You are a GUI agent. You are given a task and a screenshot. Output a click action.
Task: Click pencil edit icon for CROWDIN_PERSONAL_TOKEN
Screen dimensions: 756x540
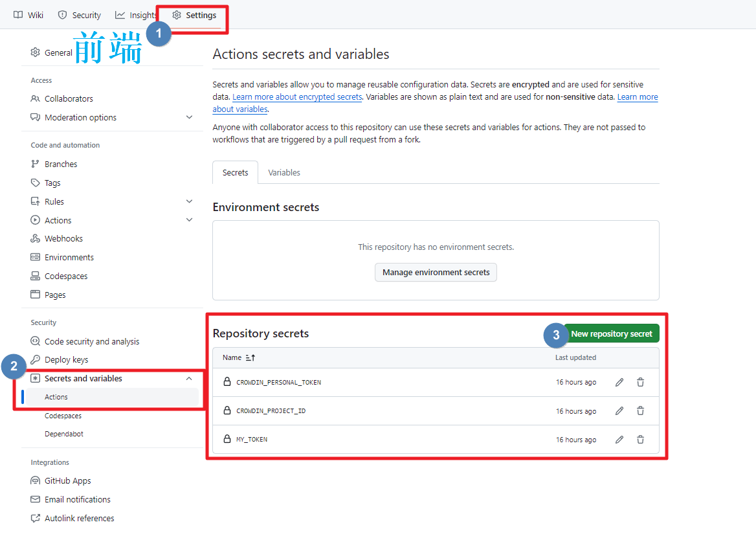[x=619, y=383]
